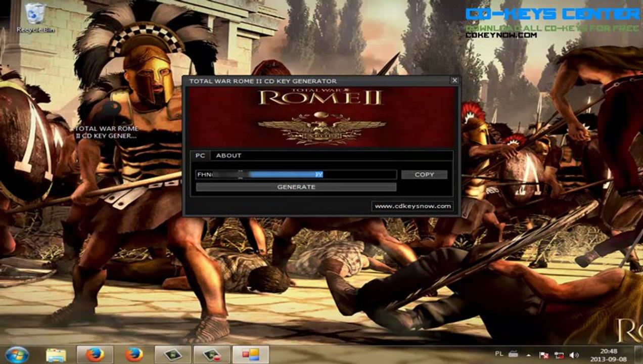Switch to the second Firefox taskbar icon
The height and width of the screenshot is (364, 643).
(x=133, y=355)
